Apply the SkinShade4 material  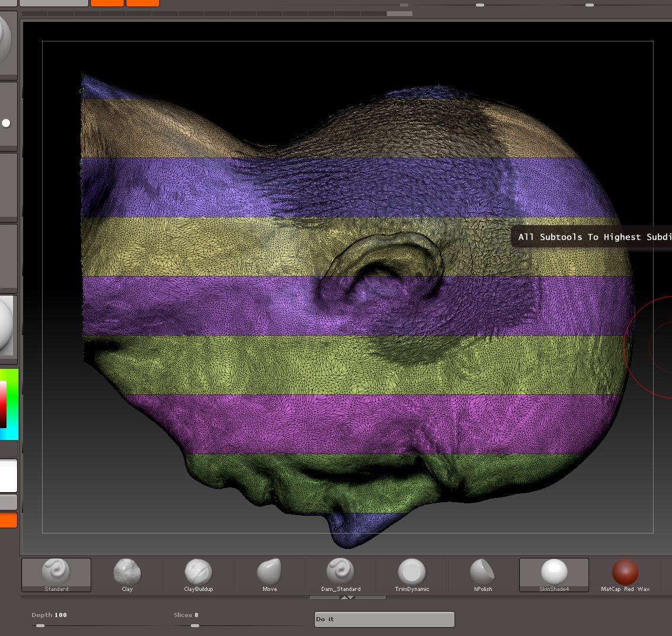[554, 575]
